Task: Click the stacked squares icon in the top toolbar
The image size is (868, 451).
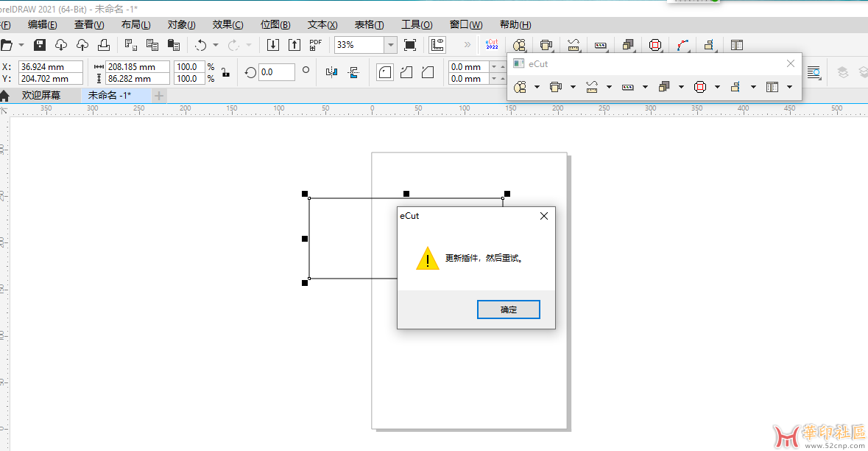Action: 628,45
